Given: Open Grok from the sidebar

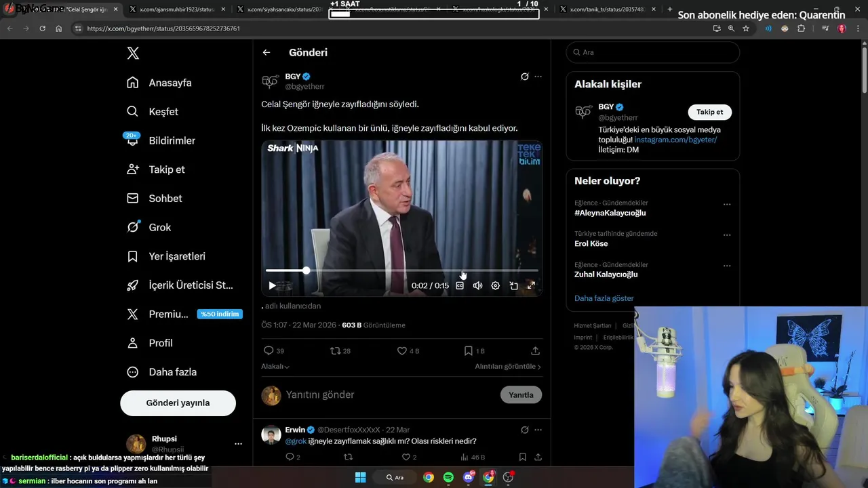Looking at the screenshot, I should pos(149,227).
